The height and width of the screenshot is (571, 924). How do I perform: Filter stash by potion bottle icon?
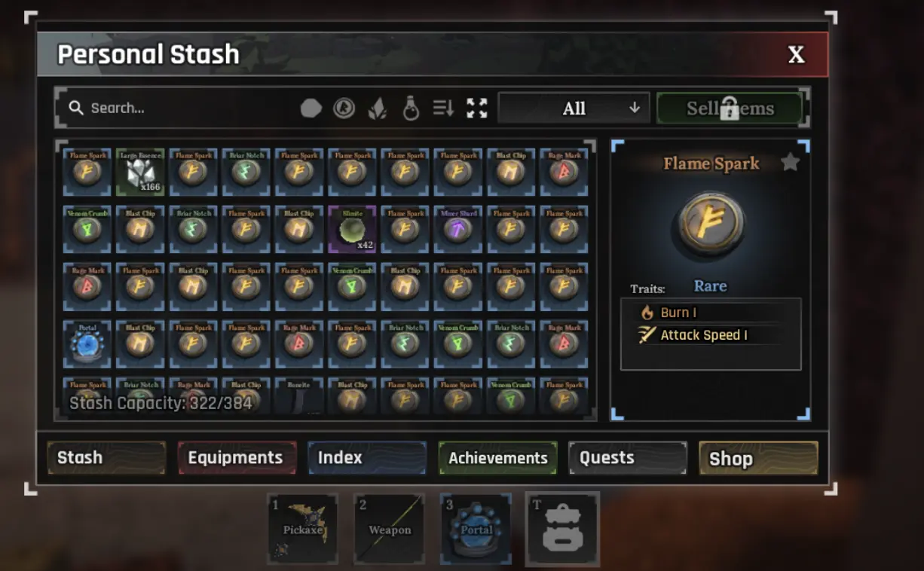(x=411, y=108)
